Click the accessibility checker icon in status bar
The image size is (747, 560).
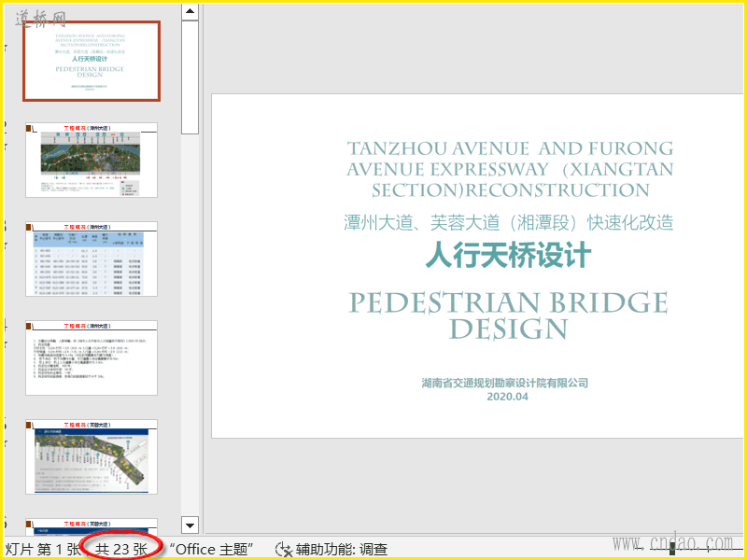(x=284, y=550)
